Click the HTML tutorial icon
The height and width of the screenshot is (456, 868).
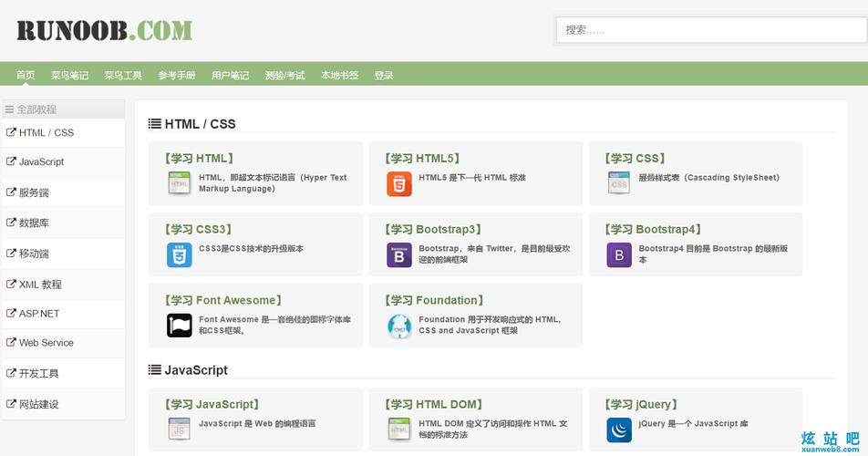(x=179, y=183)
